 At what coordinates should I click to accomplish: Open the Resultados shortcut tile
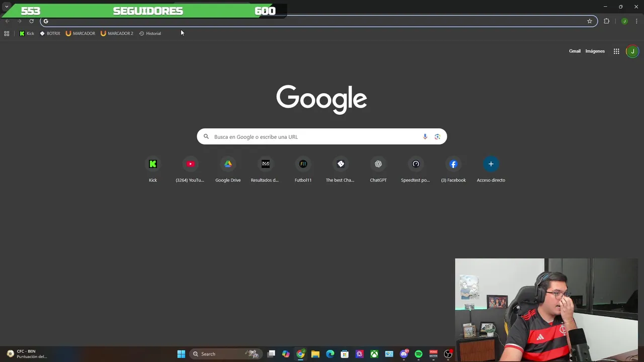pos(265,170)
